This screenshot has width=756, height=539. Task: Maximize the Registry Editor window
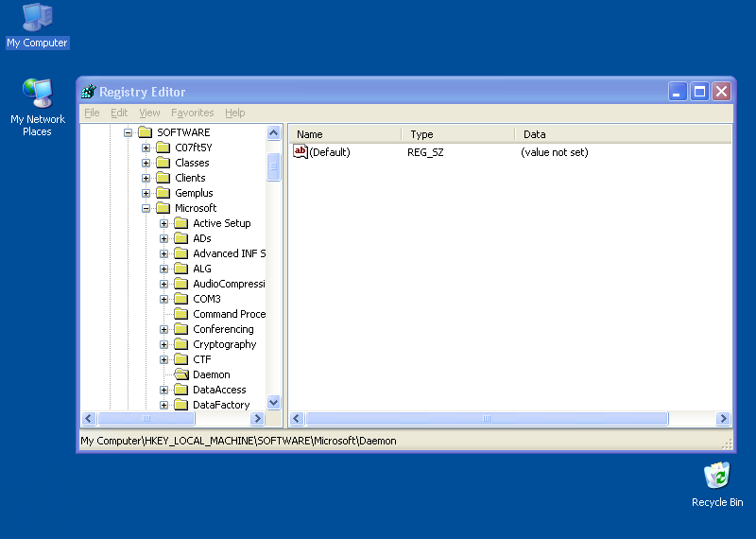click(x=699, y=91)
